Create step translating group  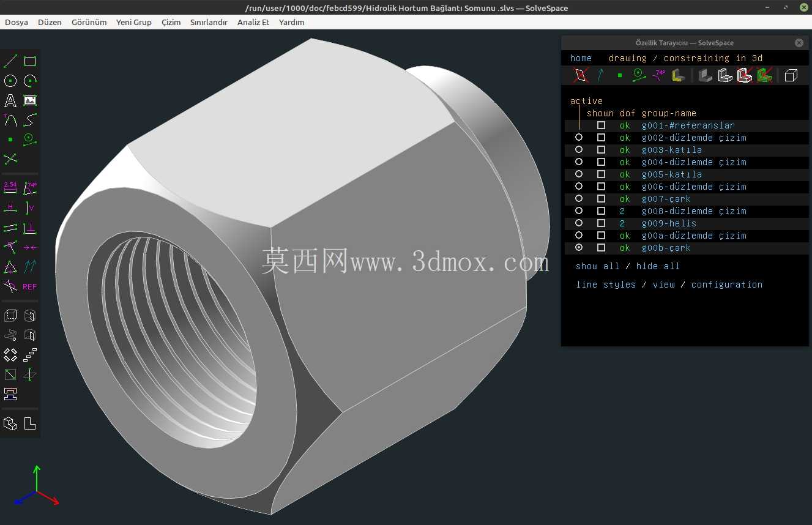tap(30, 355)
